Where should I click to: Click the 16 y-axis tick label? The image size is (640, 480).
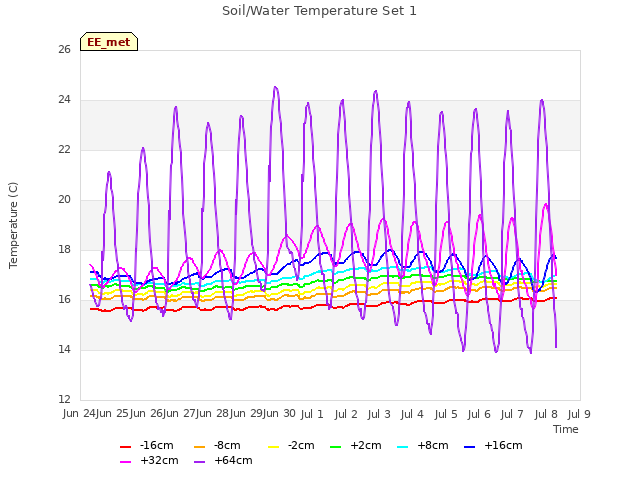(x=64, y=300)
